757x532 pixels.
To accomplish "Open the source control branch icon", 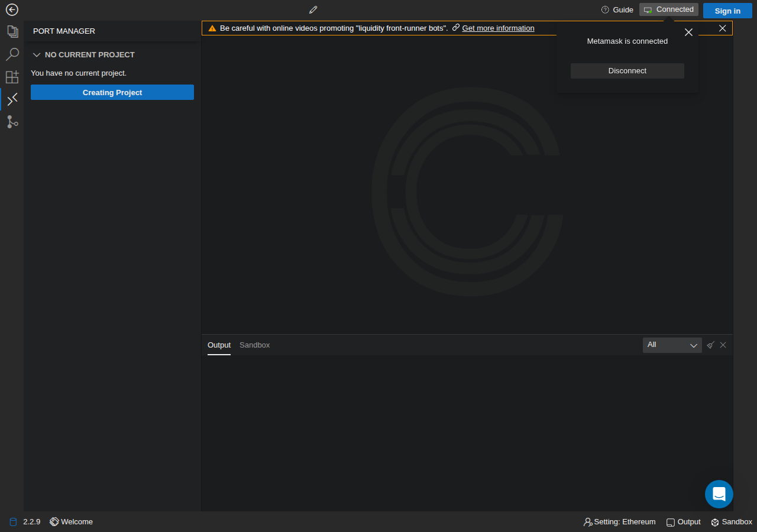I will (x=12, y=122).
